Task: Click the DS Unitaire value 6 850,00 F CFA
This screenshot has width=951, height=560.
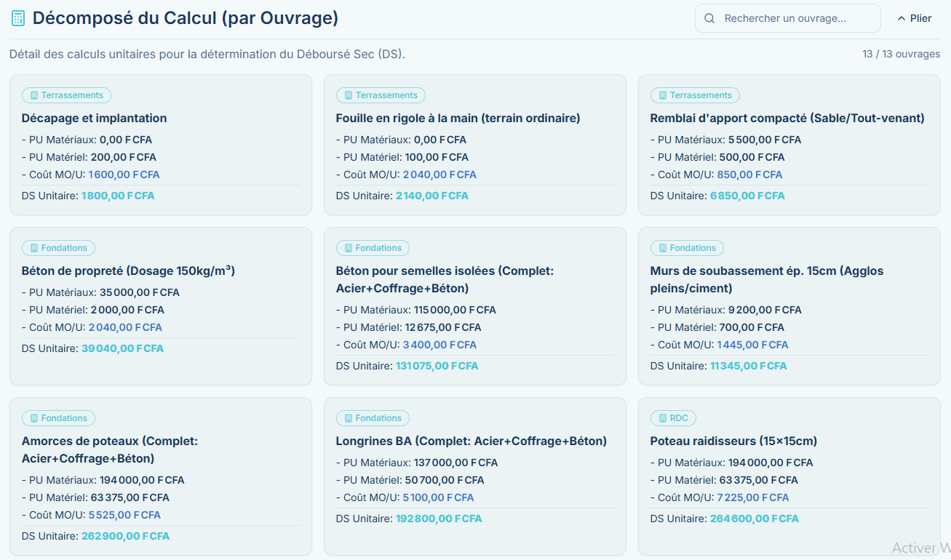Action: (x=747, y=196)
